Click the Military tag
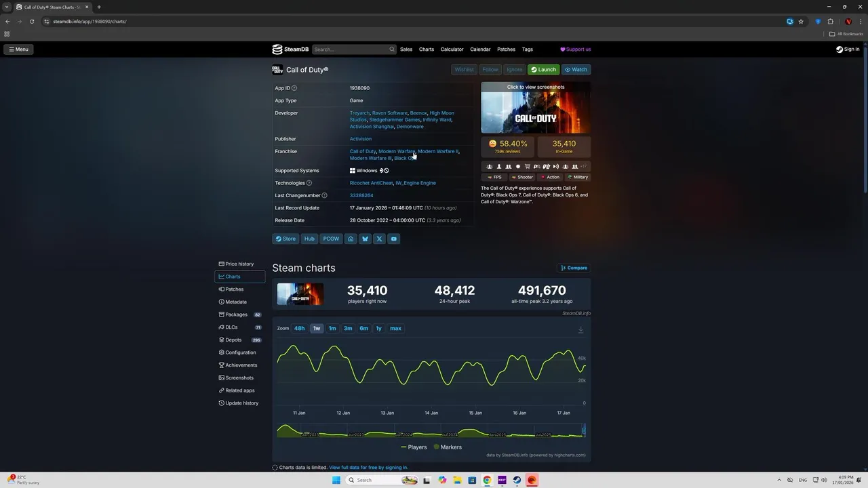The image size is (868, 488). click(578, 177)
